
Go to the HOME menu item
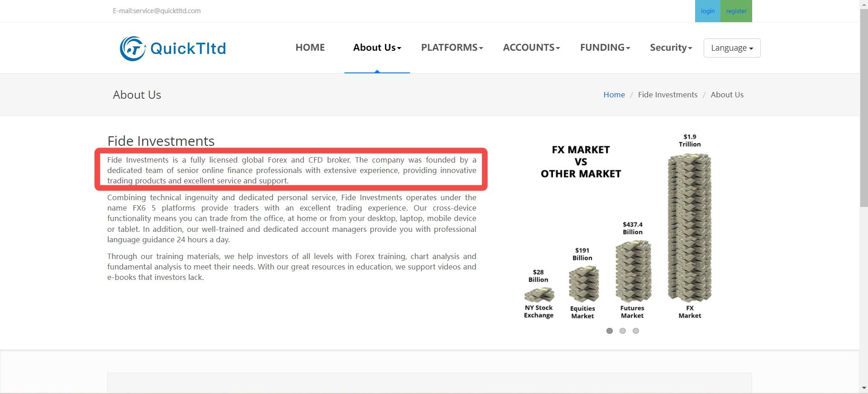click(310, 48)
